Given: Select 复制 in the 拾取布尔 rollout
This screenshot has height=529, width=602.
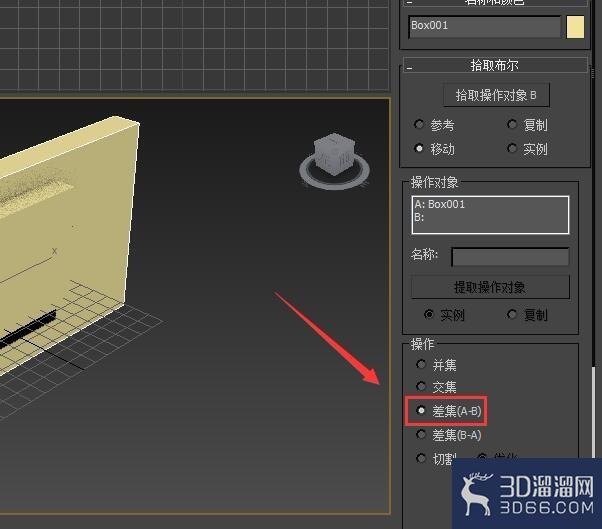Looking at the screenshot, I should 528,125.
